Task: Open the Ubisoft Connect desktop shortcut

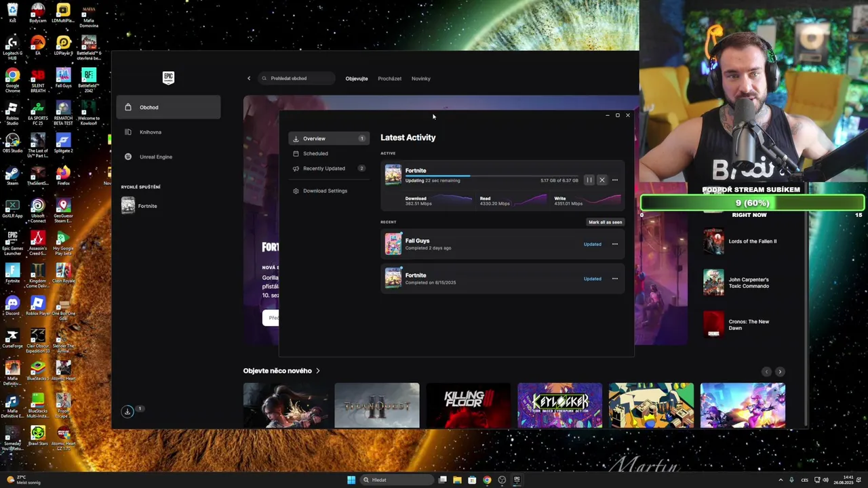Action: (38, 211)
